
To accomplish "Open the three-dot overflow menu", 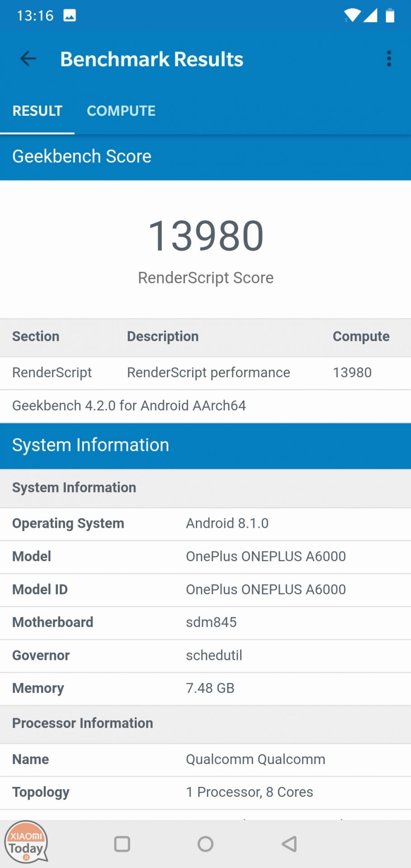I will point(389,59).
